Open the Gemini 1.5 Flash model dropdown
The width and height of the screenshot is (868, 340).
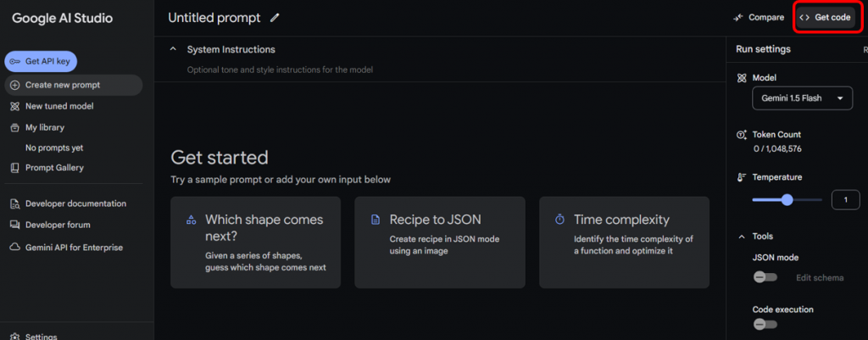click(802, 98)
